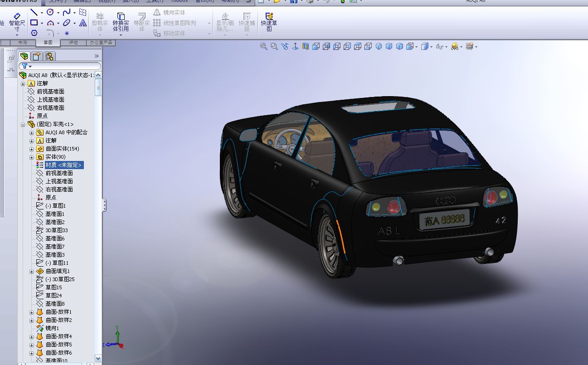Open the View Orientation dropdown arrow

(416, 46)
